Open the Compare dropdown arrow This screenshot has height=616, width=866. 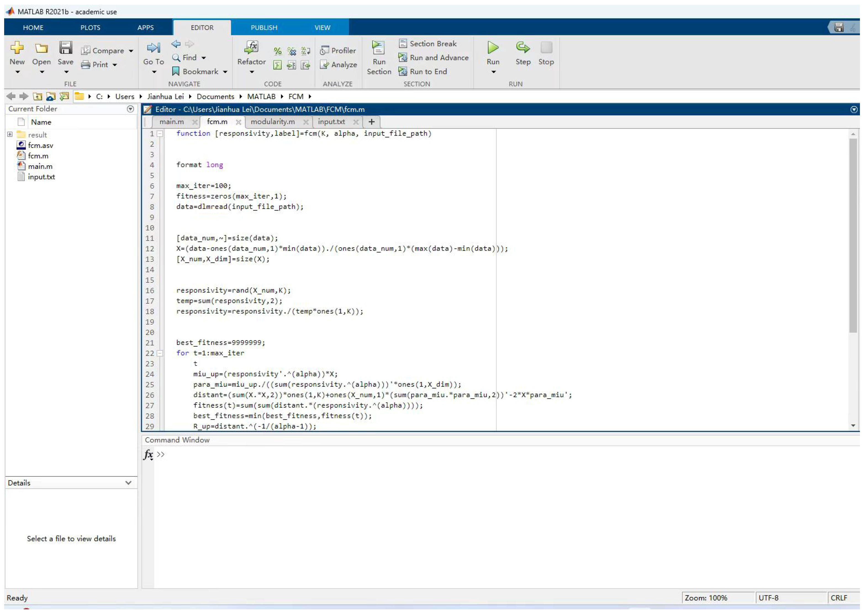coord(131,51)
